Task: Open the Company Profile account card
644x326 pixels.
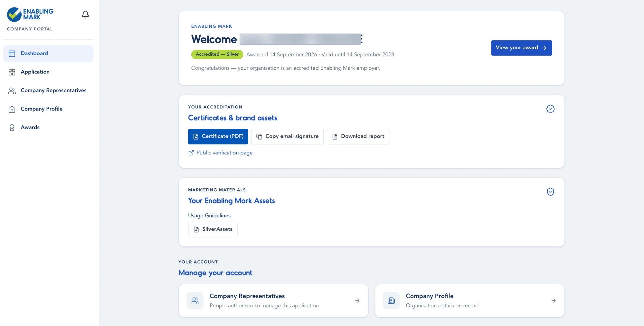Action: (469, 301)
